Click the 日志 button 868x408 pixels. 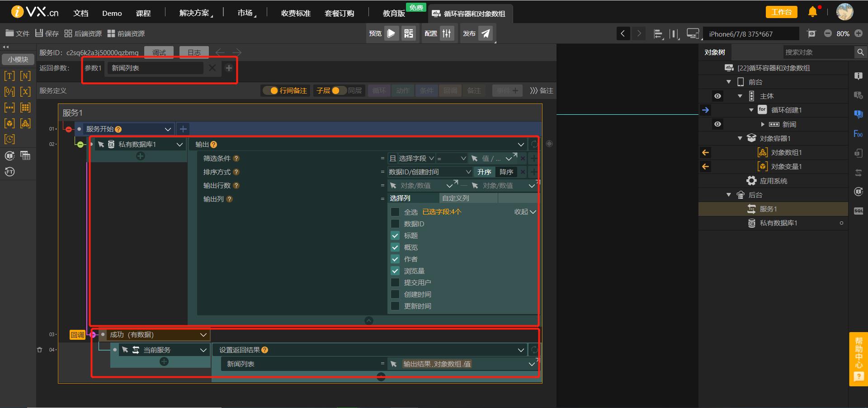click(x=194, y=52)
